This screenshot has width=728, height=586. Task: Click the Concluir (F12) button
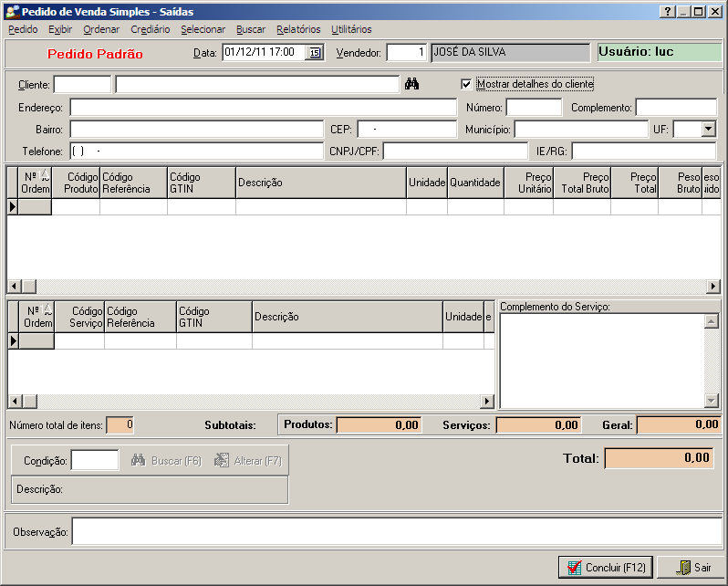(607, 567)
